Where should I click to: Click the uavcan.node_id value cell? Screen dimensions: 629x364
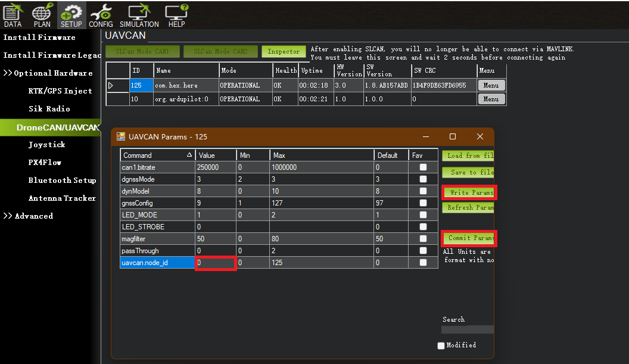[x=216, y=263]
